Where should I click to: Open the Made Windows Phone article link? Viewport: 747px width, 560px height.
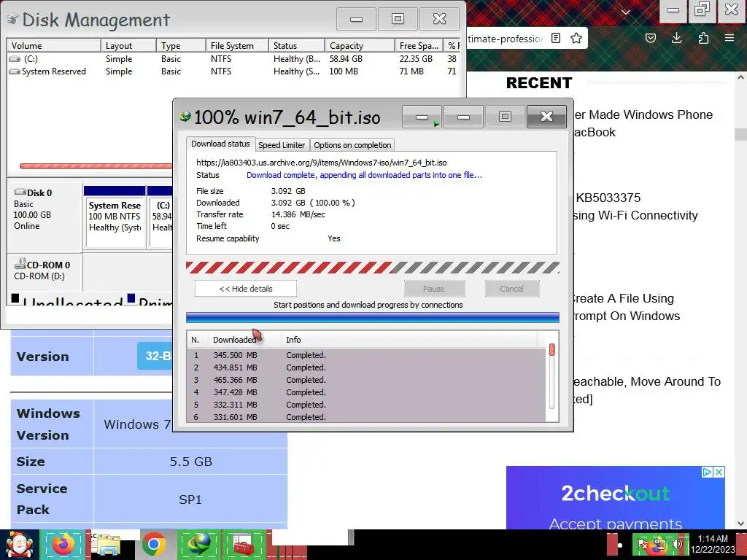click(643, 123)
